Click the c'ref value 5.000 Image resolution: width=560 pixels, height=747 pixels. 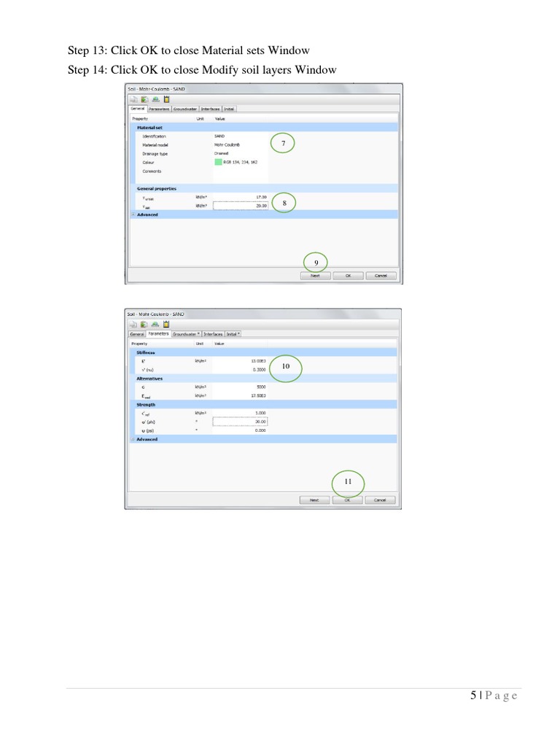tap(261, 413)
